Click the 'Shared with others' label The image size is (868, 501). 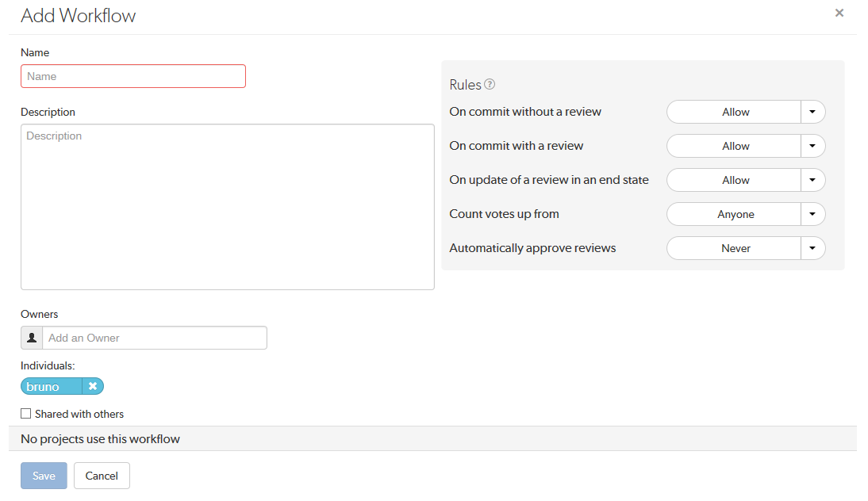click(x=79, y=414)
